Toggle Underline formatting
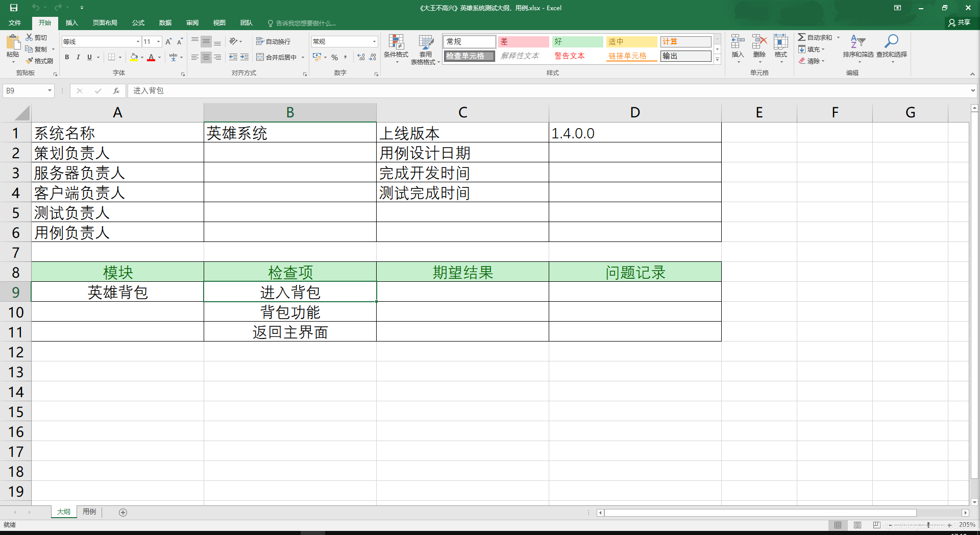This screenshot has height=535, width=980. pyautogui.click(x=89, y=57)
